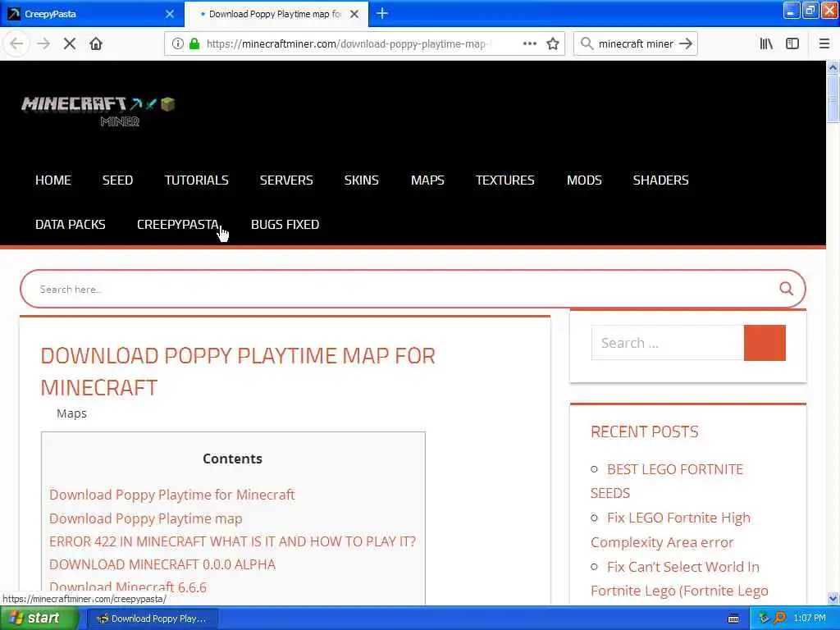Go to TUTORIALS in the navigation
This screenshot has height=630, width=840.
196,180
